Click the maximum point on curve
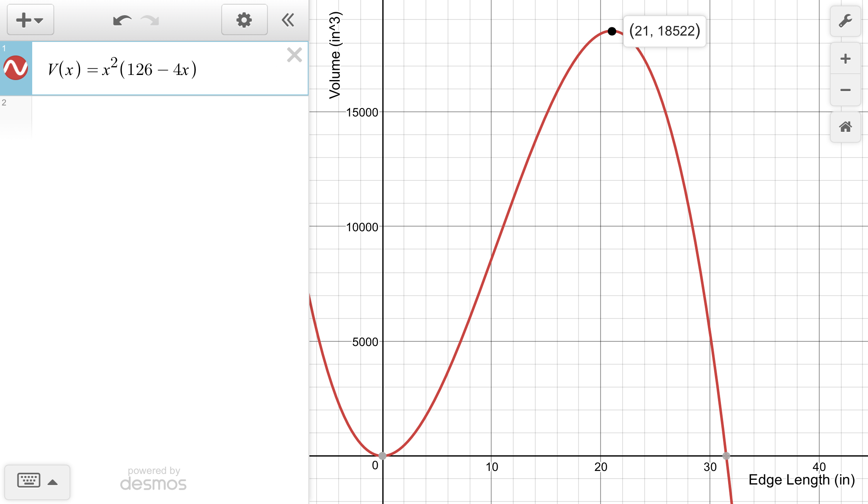This screenshot has height=504, width=868. [612, 31]
